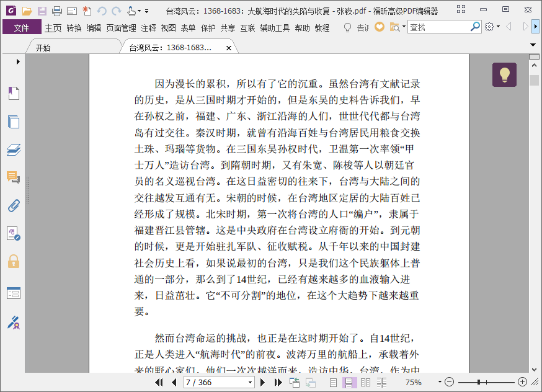Switch to facing pages view mode
Viewport: 542px width, 392px height.
pyautogui.click(x=365, y=382)
